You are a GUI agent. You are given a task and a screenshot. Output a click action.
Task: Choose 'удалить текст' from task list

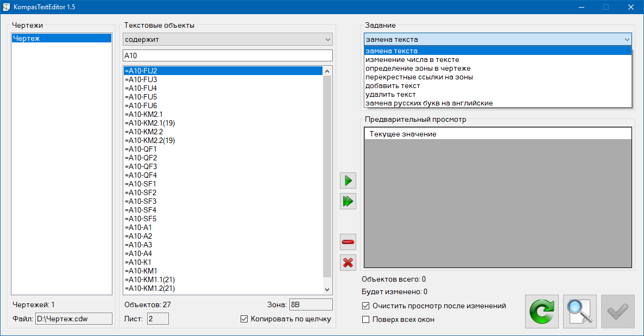tap(391, 95)
